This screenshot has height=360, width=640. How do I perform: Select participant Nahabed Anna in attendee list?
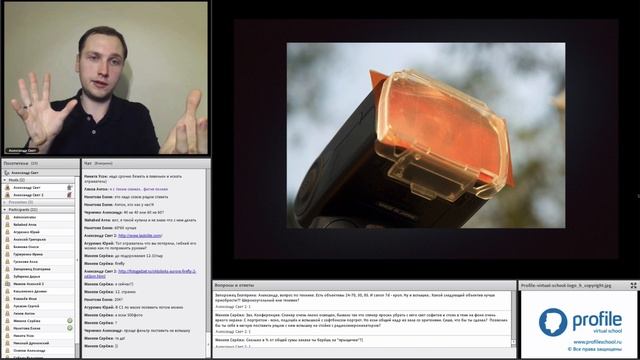point(39,224)
